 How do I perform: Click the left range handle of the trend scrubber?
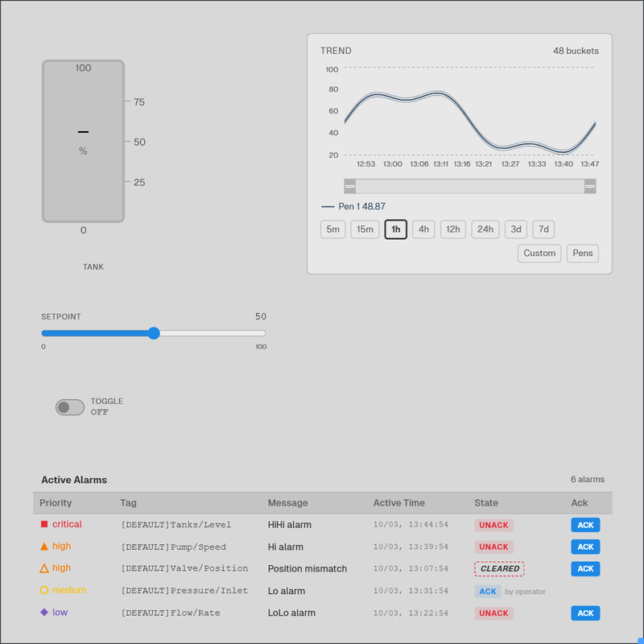pyautogui.click(x=350, y=186)
